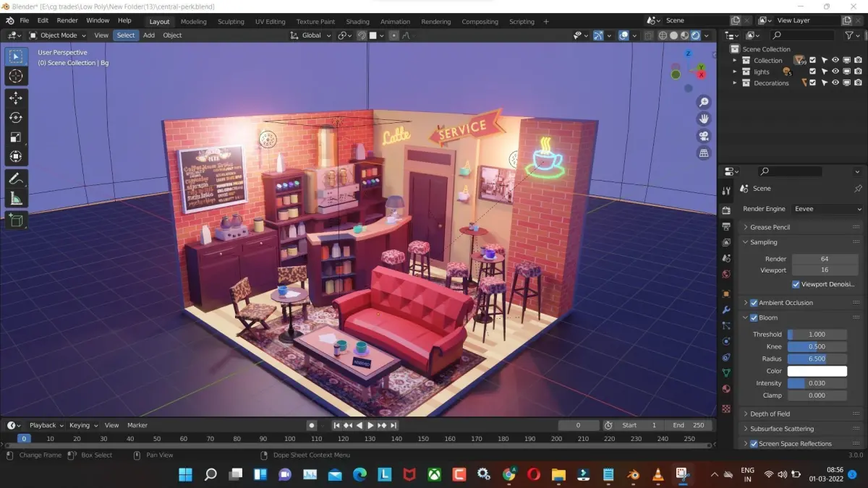Disable rendering for Collection camera icon
868x488 pixels.
(x=858, y=61)
